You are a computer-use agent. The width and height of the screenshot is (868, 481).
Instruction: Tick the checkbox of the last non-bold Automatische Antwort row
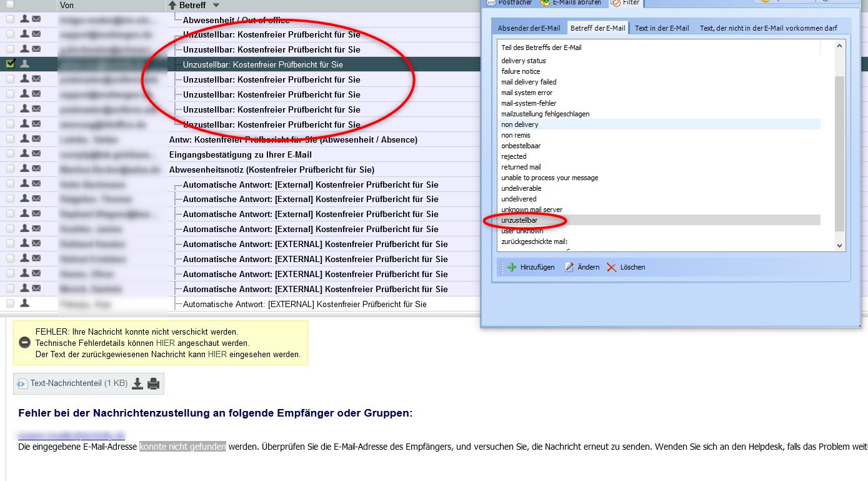click(x=10, y=303)
